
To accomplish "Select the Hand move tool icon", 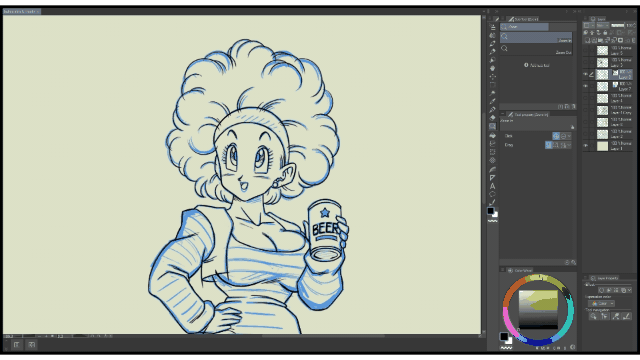I will [493, 68].
